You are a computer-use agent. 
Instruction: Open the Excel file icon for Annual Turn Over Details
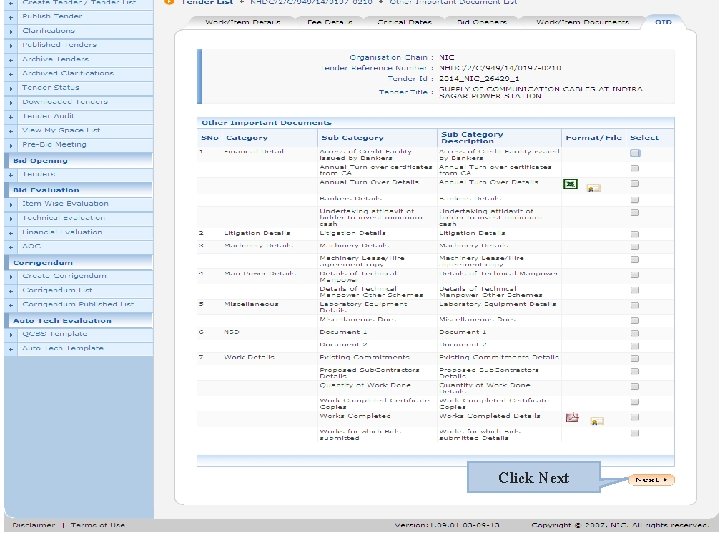[x=570, y=184]
